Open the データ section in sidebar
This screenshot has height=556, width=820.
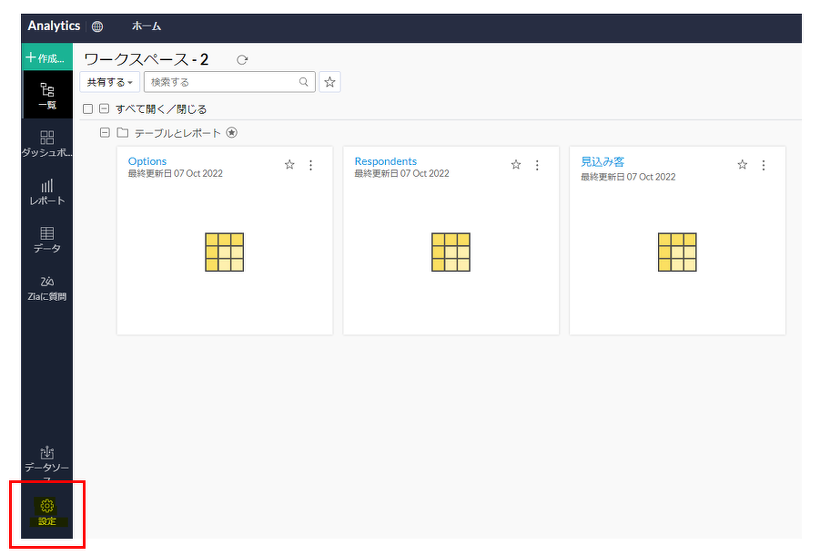click(x=47, y=239)
